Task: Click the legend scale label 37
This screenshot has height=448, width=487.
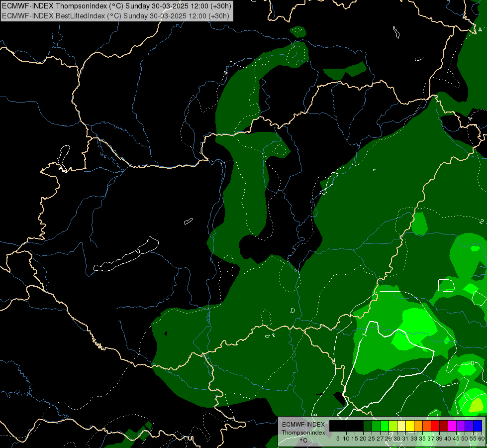Action: [x=431, y=439]
